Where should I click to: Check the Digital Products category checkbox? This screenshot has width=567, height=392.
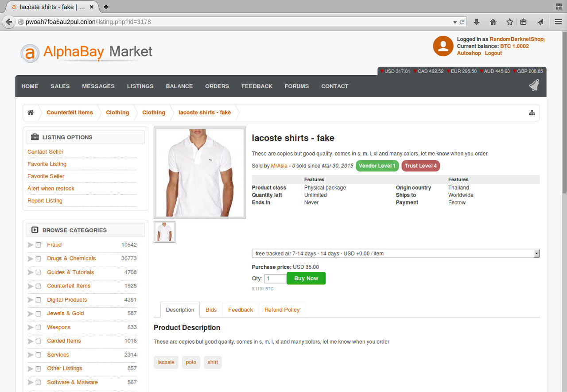pyautogui.click(x=39, y=300)
